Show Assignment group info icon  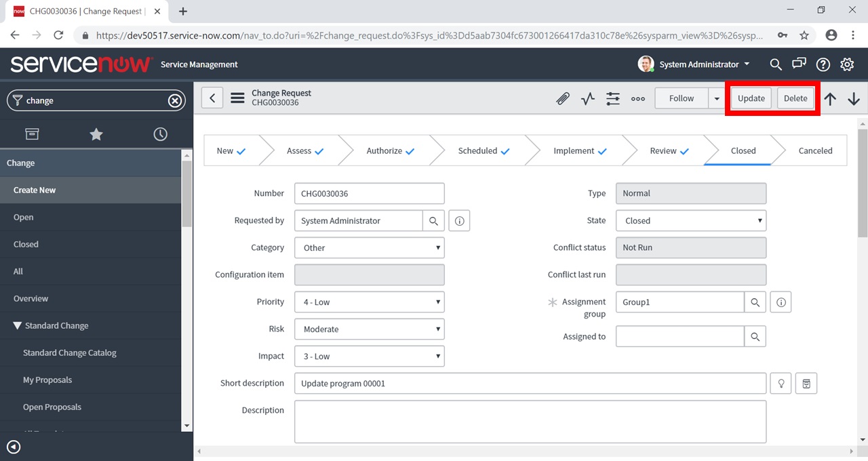point(781,302)
